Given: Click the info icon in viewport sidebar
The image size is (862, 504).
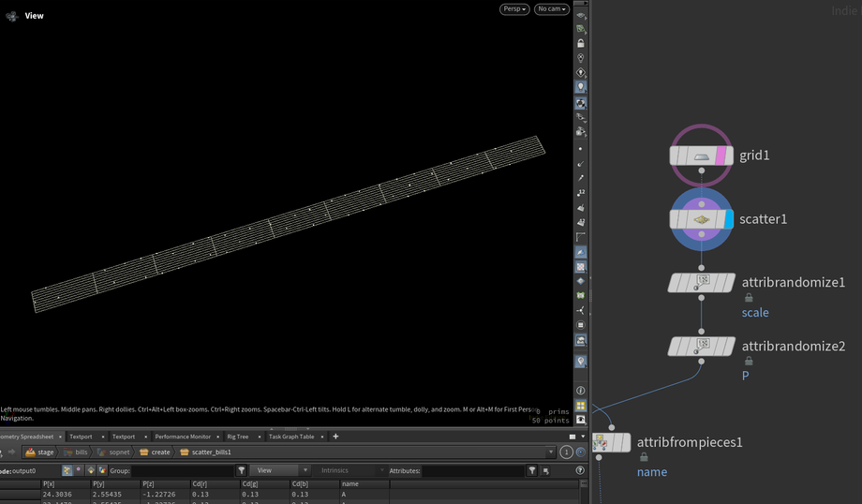Looking at the screenshot, I should (x=581, y=391).
